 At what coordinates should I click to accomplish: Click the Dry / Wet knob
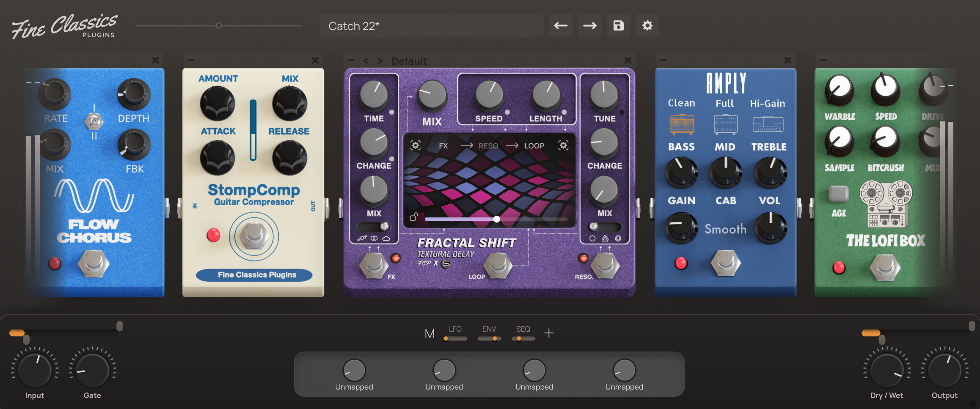click(886, 371)
